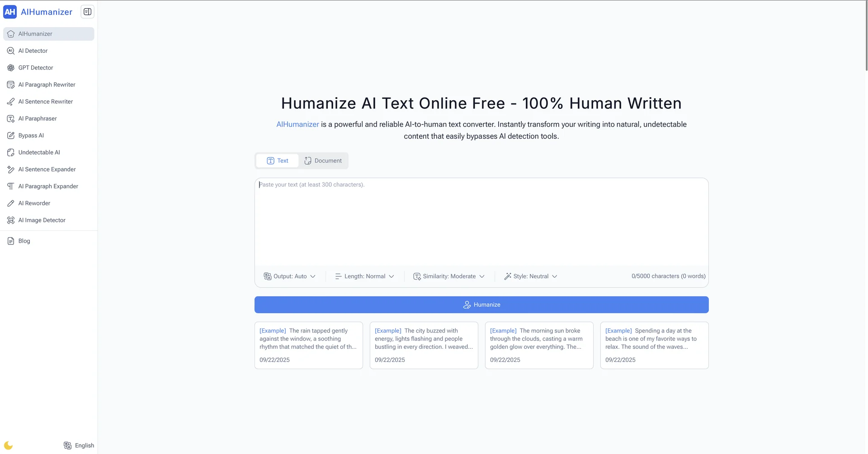The image size is (868, 454).
Task: Click the translate icon beside English
Action: click(x=67, y=445)
